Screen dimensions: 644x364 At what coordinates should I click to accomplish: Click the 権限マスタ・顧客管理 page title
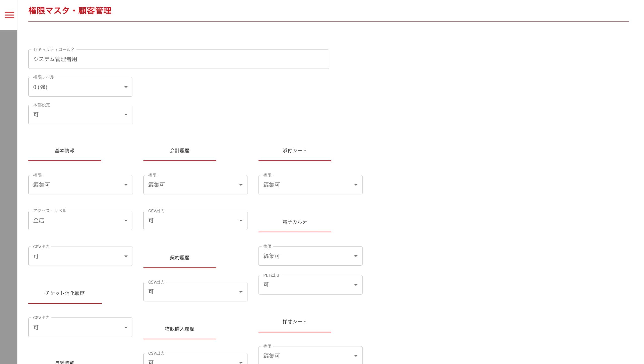point(70,11)
